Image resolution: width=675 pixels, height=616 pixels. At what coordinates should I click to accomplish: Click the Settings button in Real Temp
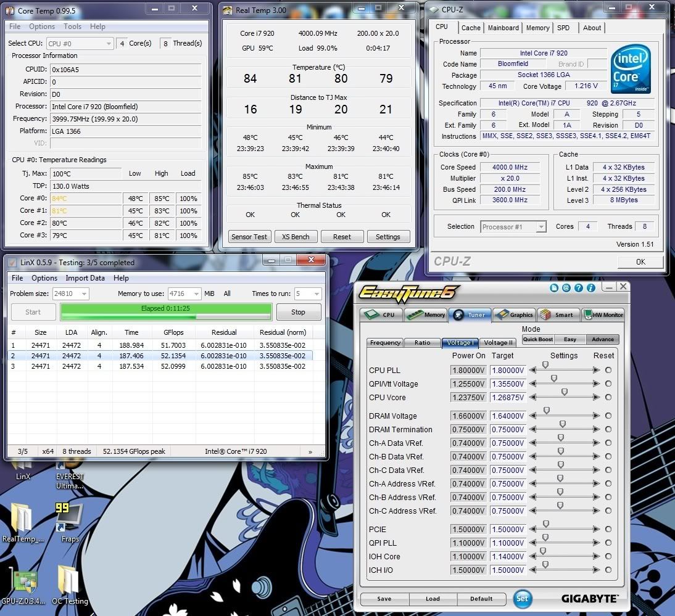[388, 237]
